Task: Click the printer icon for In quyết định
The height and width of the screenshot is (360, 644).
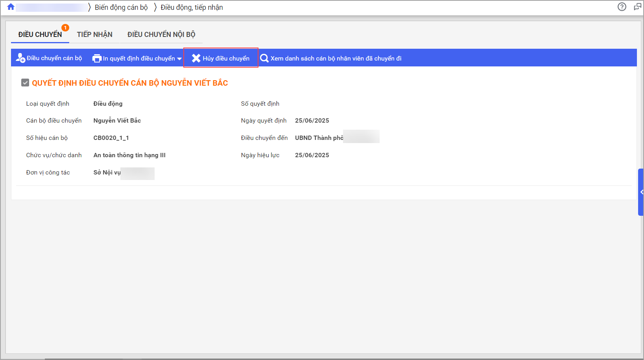Action: (97, 58)
